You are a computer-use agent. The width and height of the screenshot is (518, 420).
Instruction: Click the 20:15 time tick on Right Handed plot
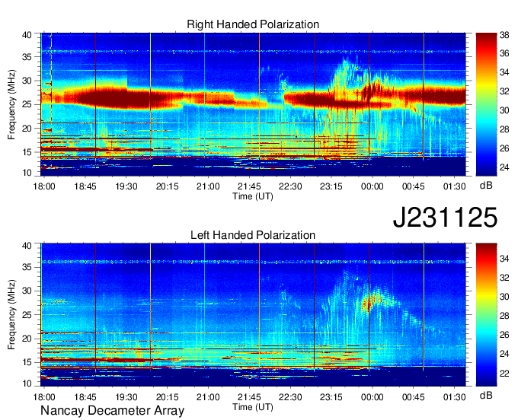pos(167,186)
